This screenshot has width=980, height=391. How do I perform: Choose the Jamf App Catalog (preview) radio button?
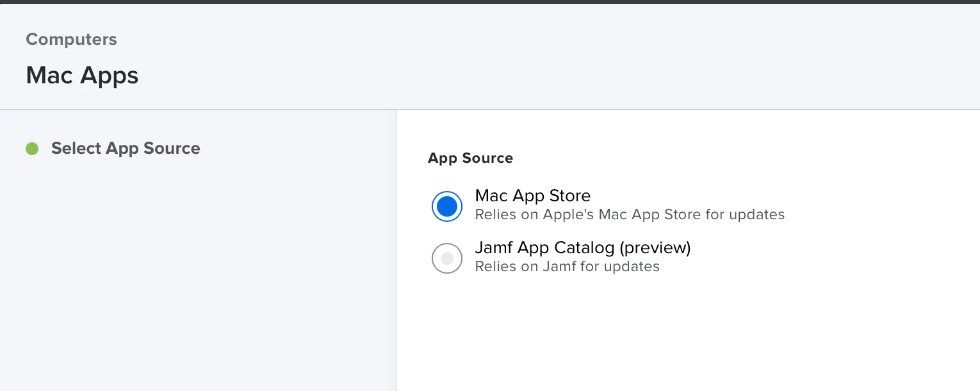(447, 258)
